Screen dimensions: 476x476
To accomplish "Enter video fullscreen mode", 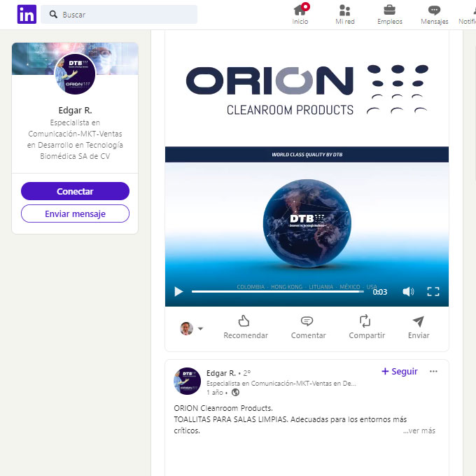I will (433, 292).
